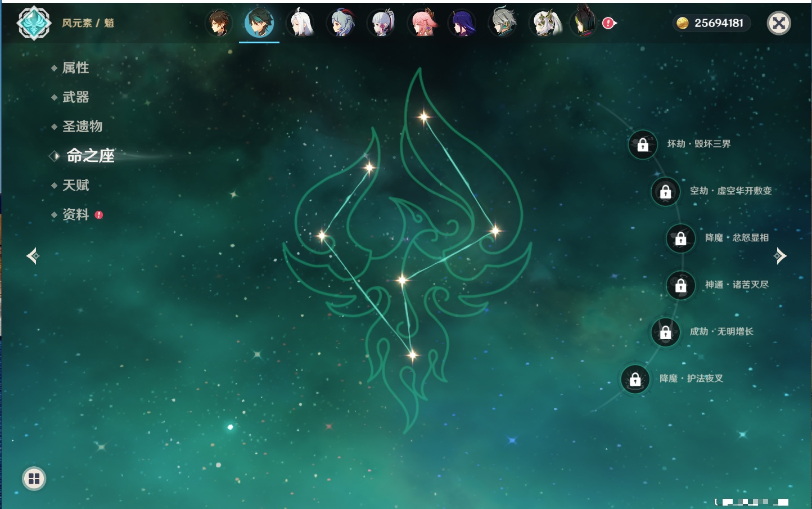Image resolution: width=812 pixels, height=509 pixels.
Task: Switch to the 武器 weapon tab
Action: (x=75, y=97)
